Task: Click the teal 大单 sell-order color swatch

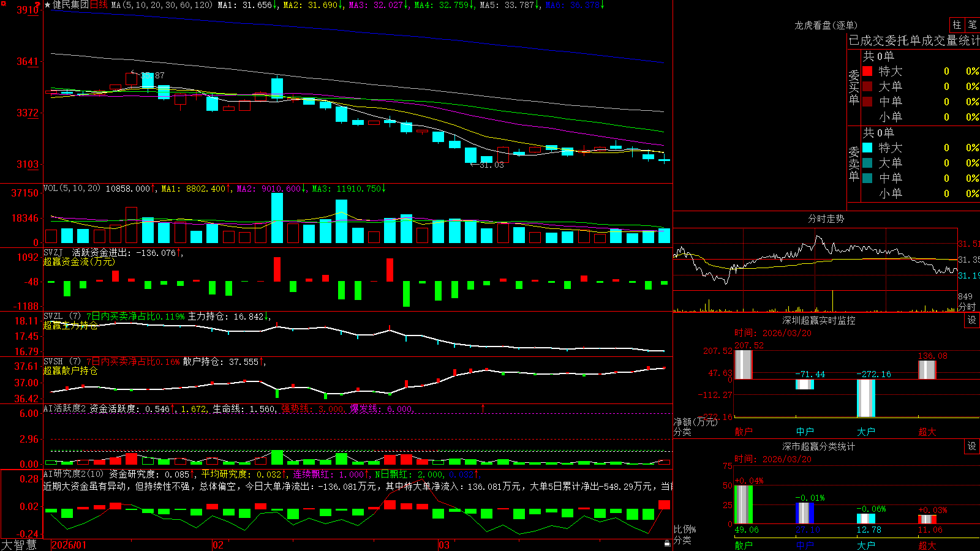Action: click(x=867, y=163)
